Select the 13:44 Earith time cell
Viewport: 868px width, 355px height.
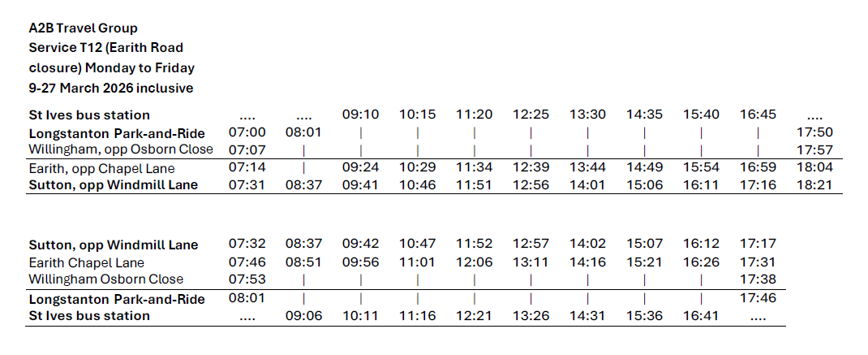tap(587, 168)
